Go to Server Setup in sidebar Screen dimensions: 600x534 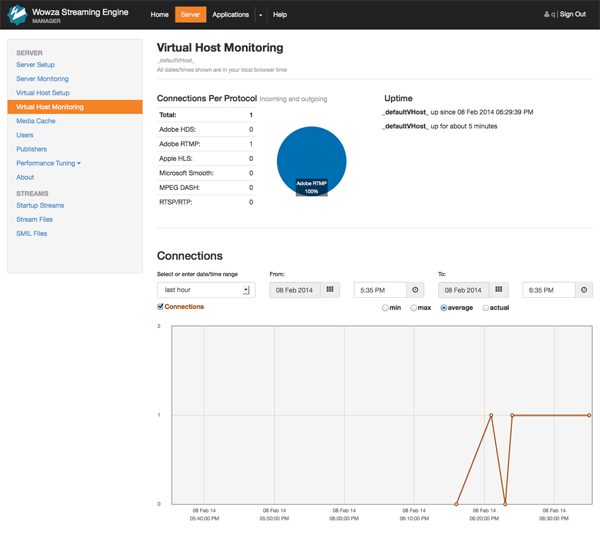[36, 65]
